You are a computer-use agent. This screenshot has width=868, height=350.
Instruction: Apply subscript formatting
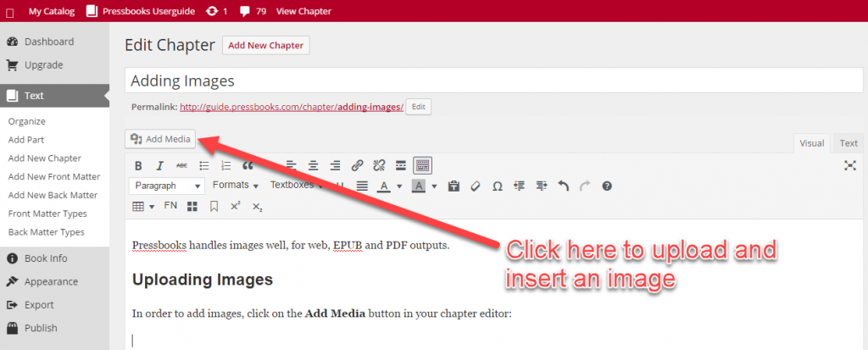(257, 207)
